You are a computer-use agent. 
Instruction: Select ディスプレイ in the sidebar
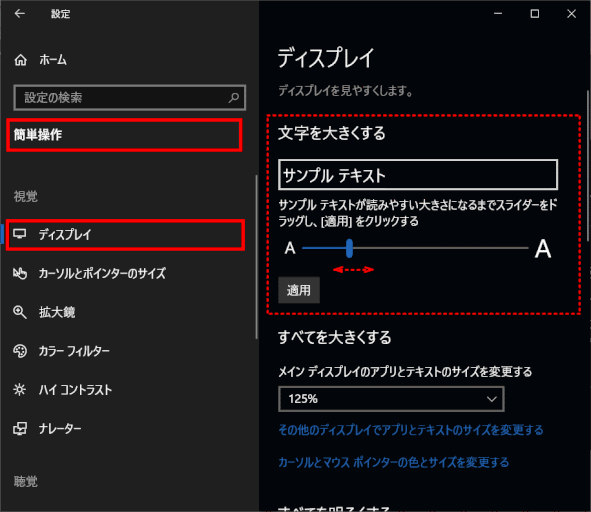(x=65, y=234)
